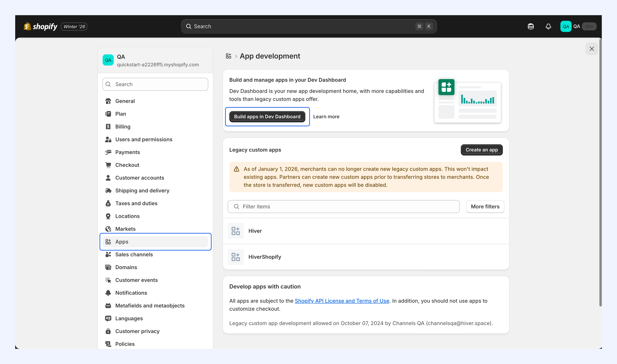Focus the top bar Search field
This screenshot has width=617, height=364.
(309, 26)
